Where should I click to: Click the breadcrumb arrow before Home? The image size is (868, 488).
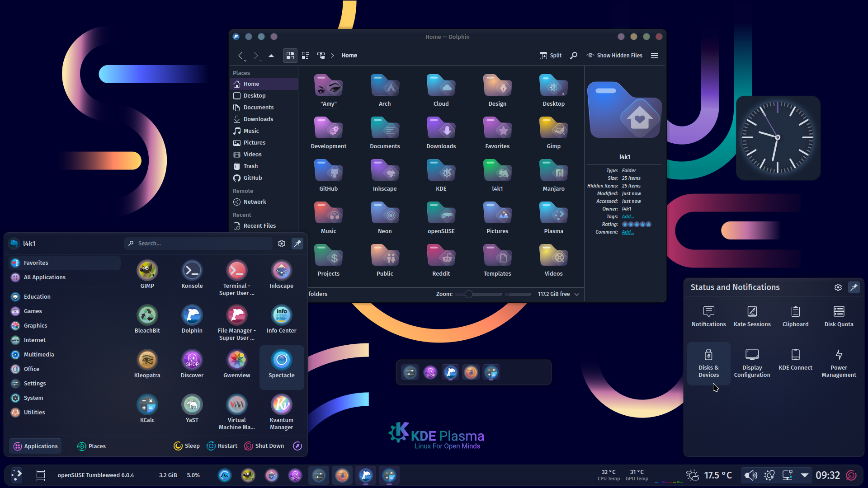(x=332, y=55)
